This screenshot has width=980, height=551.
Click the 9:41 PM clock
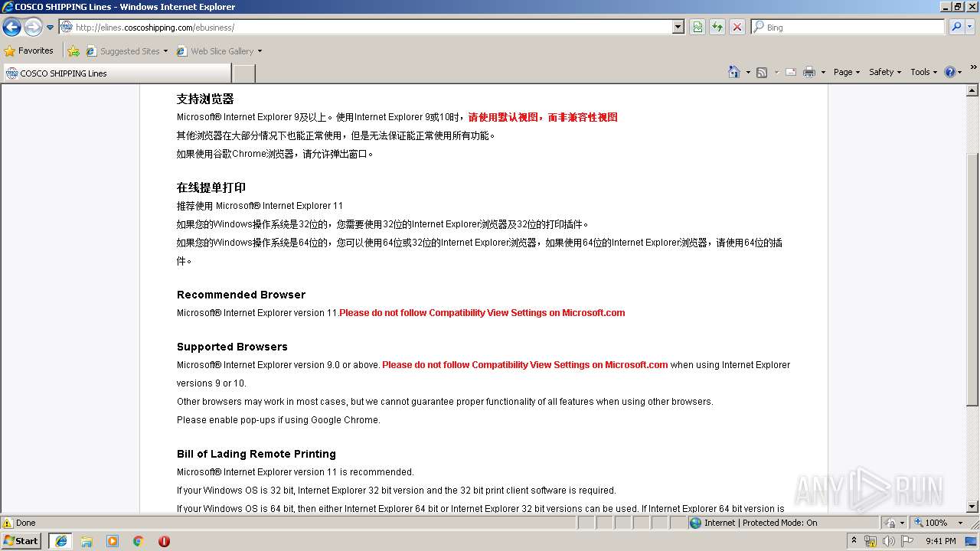click(x=941, y=541)
